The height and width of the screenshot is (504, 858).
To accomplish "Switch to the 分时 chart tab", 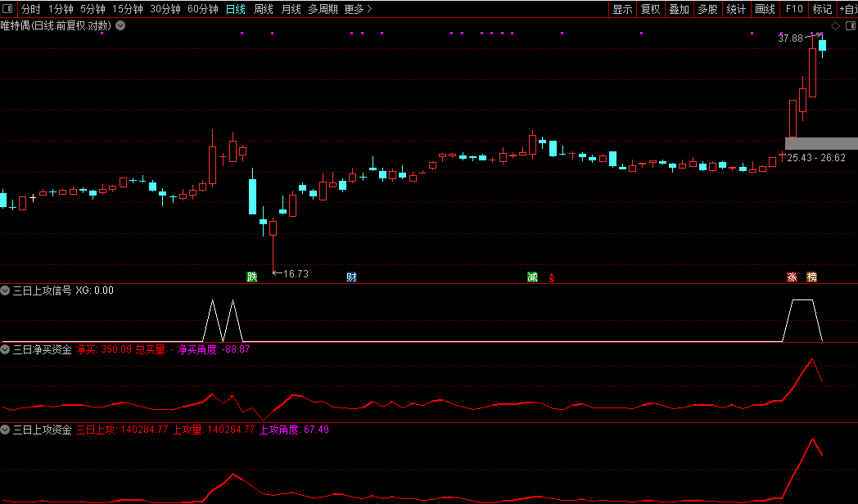I will [30, 9].
